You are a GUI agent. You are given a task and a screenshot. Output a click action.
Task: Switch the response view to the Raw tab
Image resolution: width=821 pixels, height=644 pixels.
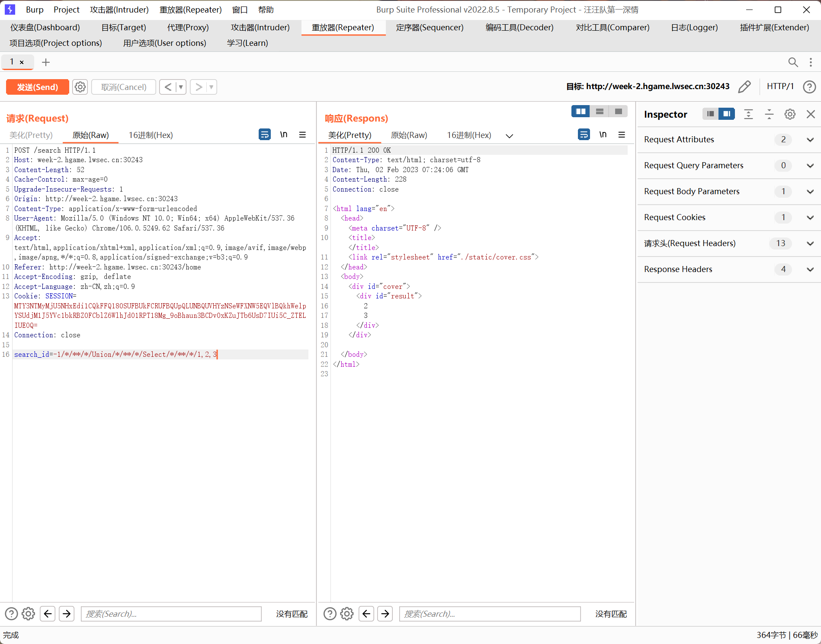click(409, 135)
